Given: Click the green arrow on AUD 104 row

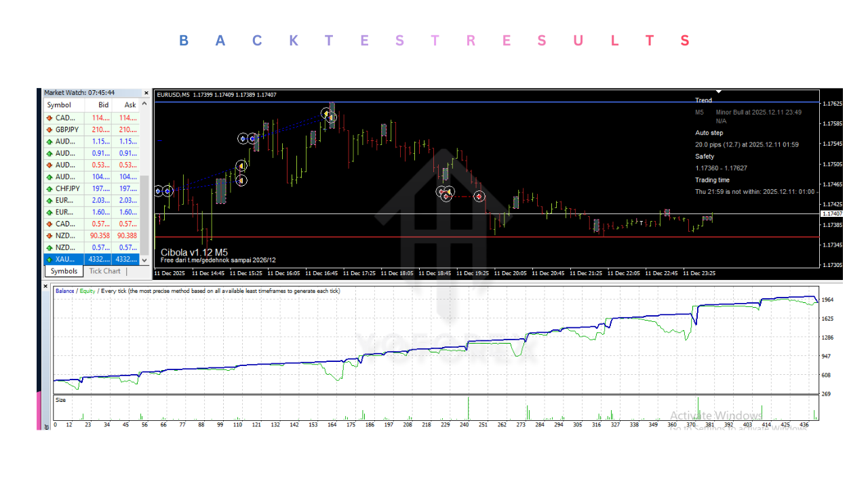Looking at the screenshot, I should [x=50, y=177].
